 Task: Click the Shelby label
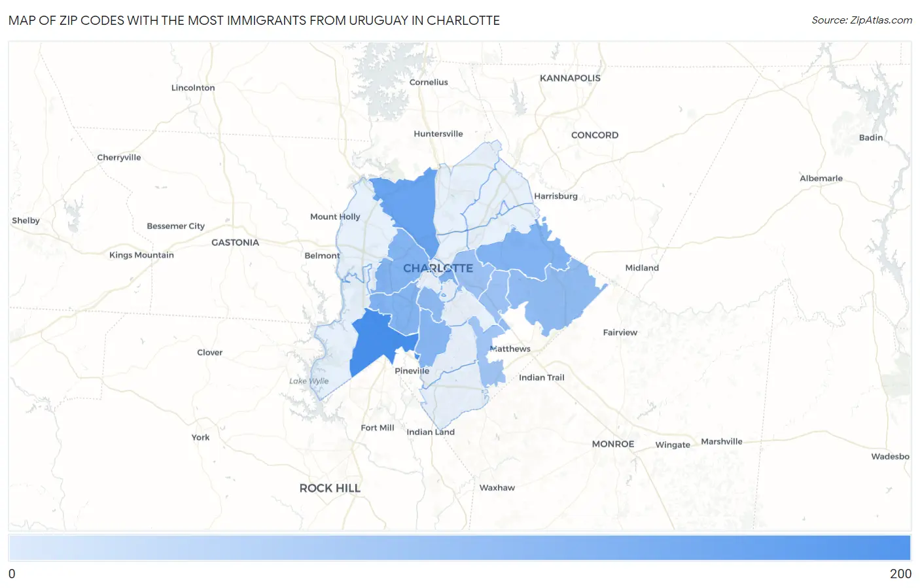26,220
